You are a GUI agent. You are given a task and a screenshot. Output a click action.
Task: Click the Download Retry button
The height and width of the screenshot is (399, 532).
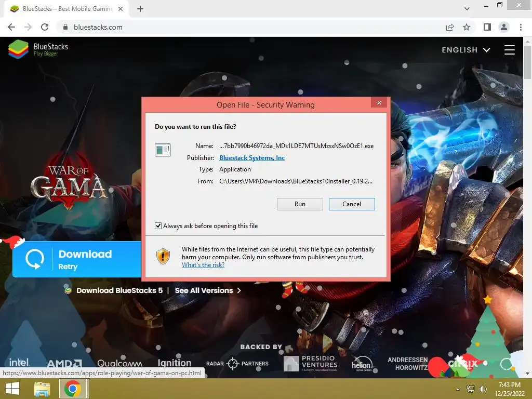coord(77,260)
